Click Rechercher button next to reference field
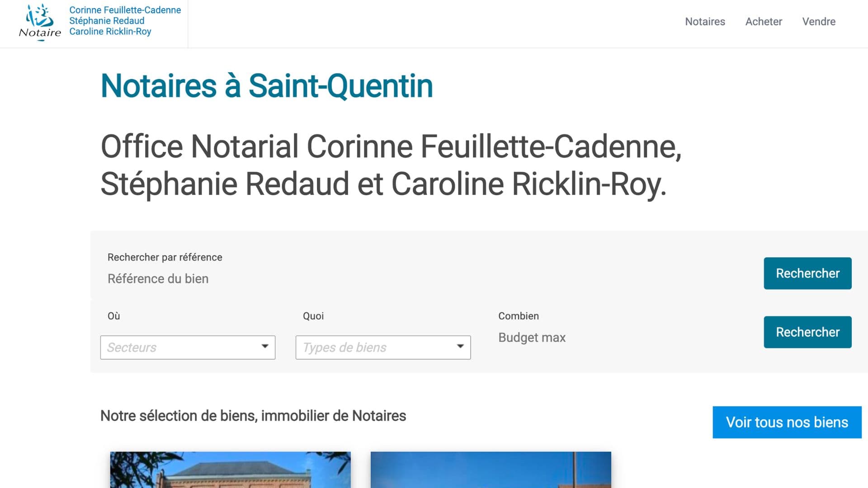 807,273
